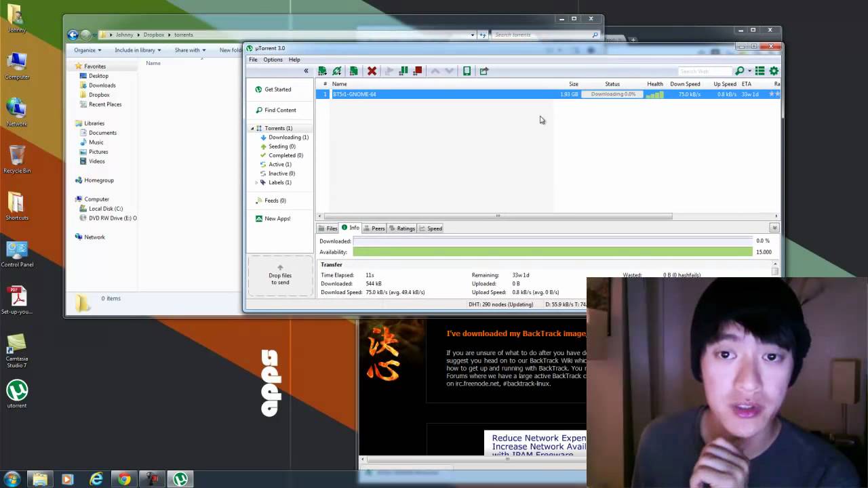Switch to the Ratings tab

click(x=401, y=228)
